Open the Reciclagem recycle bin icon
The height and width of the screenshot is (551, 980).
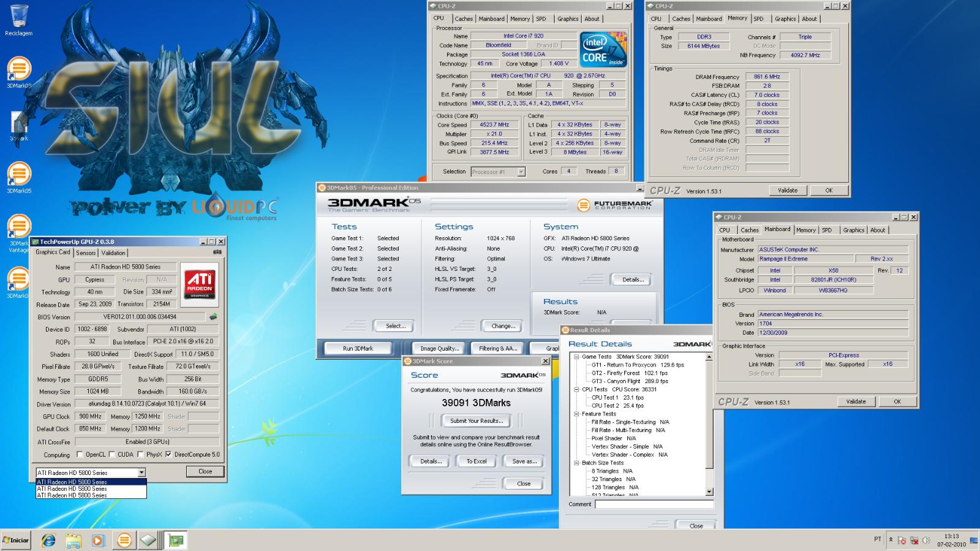pyautogui.click(x=18, y=20)
